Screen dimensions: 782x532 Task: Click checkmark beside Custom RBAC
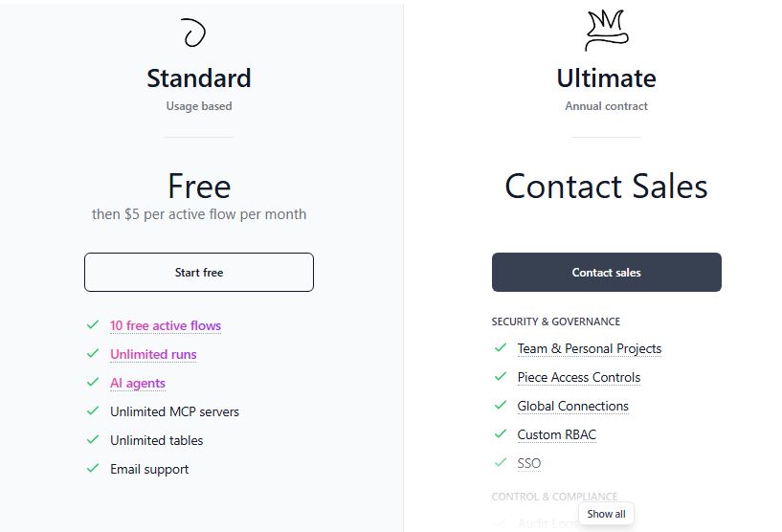[x=501, y=434]
